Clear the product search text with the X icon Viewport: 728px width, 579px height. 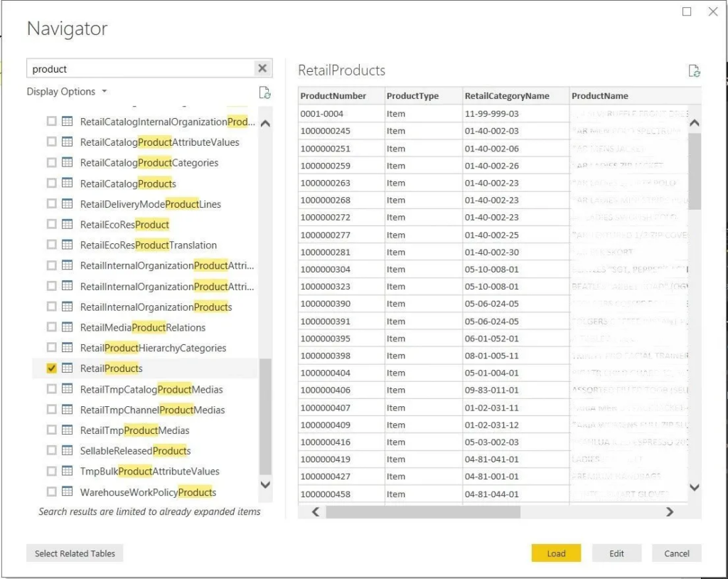pyautogui.click(x=262, y=68)
